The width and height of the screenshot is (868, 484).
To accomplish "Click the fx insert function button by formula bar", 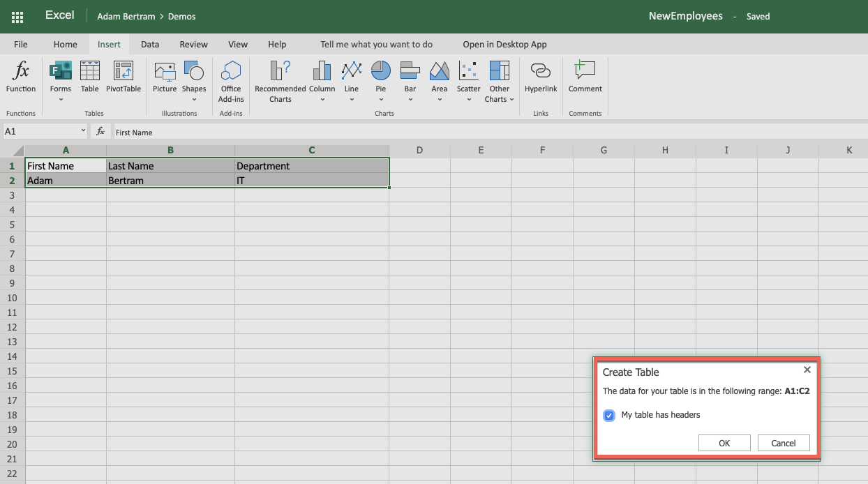I will tap(100, 131).
